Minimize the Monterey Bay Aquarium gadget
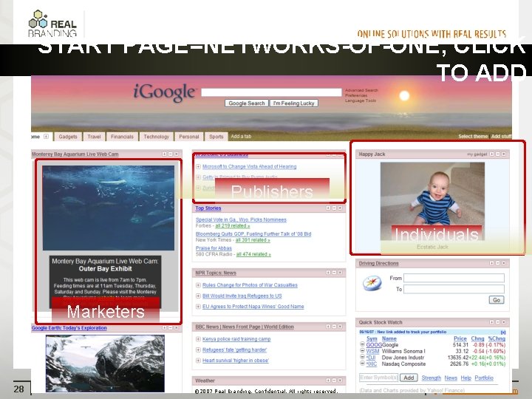532x399 pixels. click(171, 154)
